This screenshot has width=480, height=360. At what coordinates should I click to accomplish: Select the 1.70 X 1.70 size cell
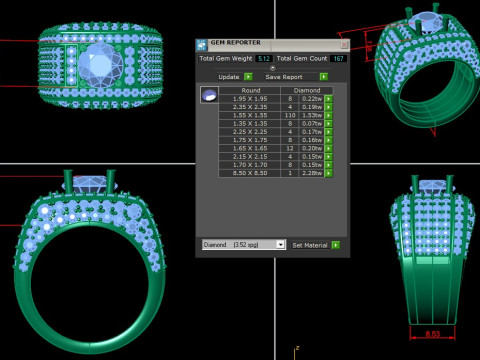(x=250, y=165)
